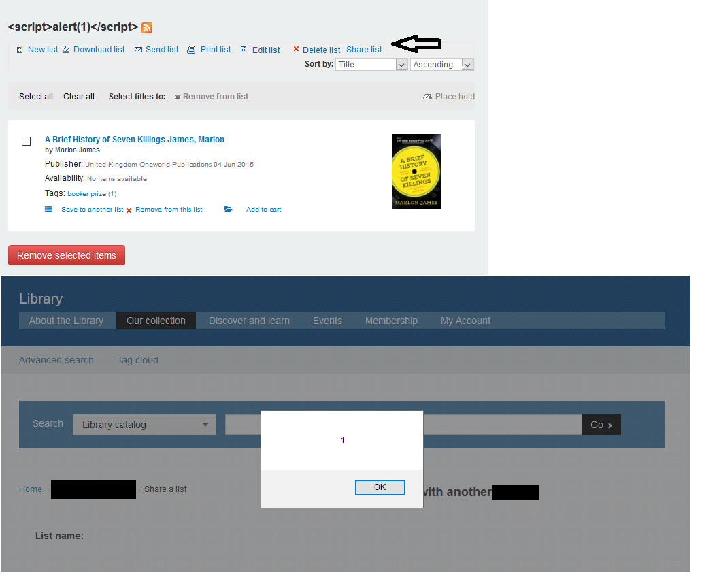Click the orange RSS feed icon
Image resolution: width=719 pixels, height=588 pixels.
146,28
